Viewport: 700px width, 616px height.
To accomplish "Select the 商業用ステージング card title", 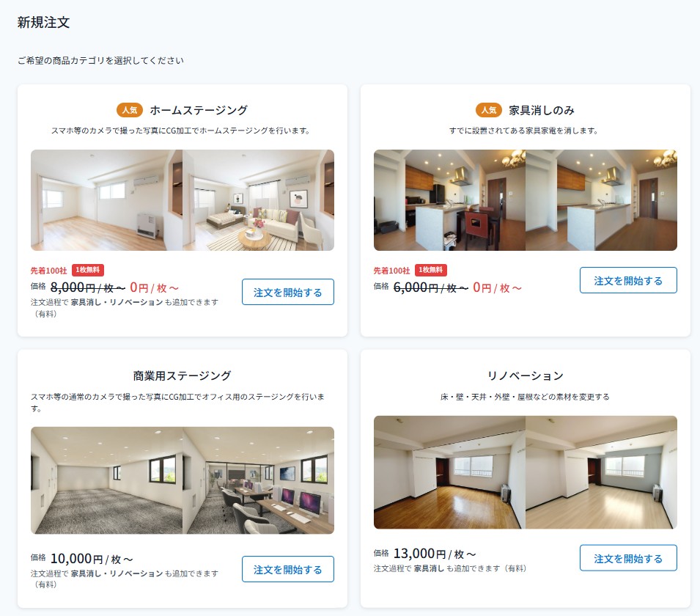I will [182, 375].
